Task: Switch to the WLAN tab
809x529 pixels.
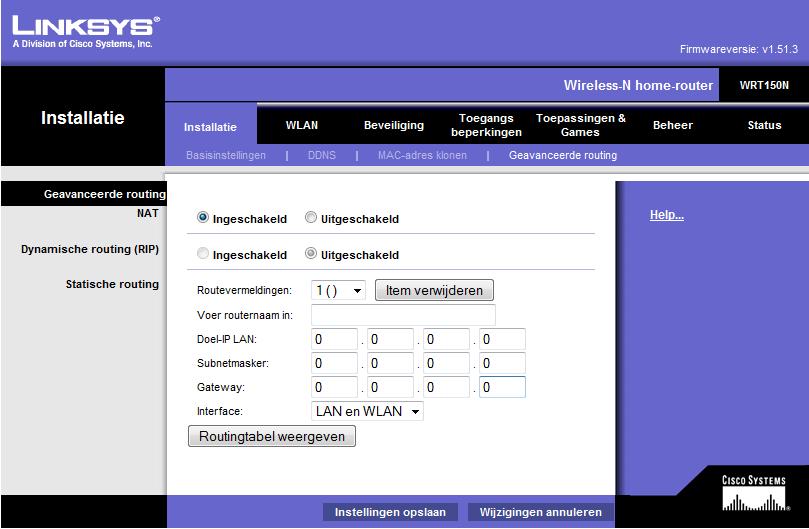Action: (x=302, y=125)
